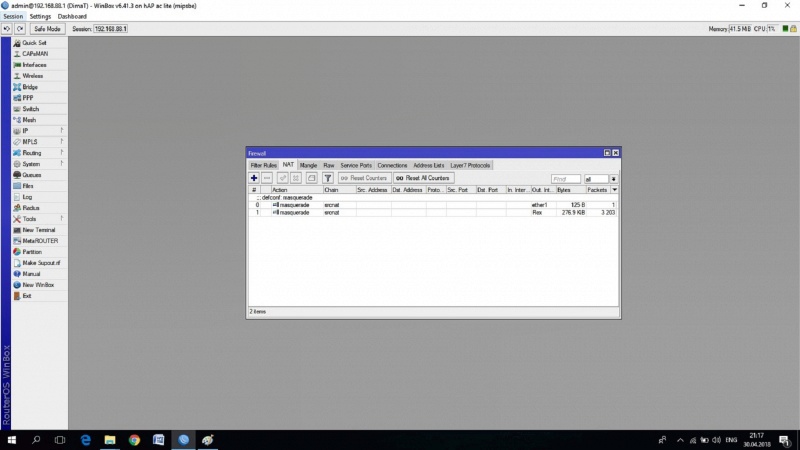Switch to the Filter Rules tab

tap(263, 165)
